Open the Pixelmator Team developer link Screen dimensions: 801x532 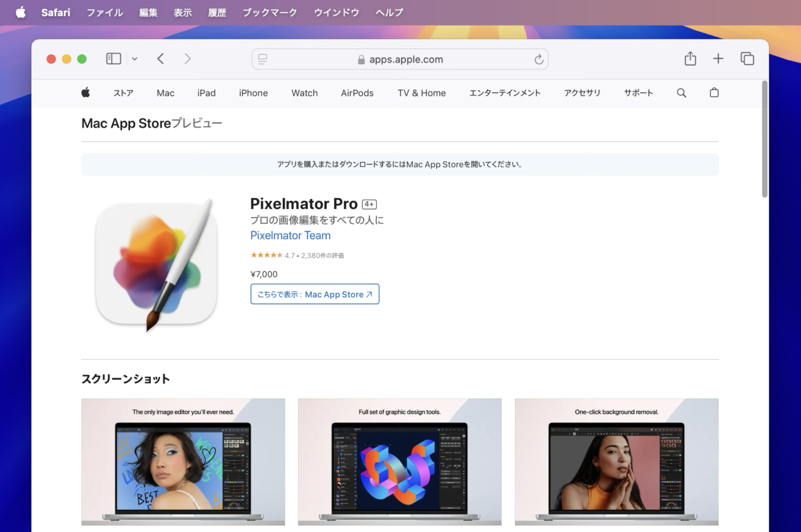point(290,235)
